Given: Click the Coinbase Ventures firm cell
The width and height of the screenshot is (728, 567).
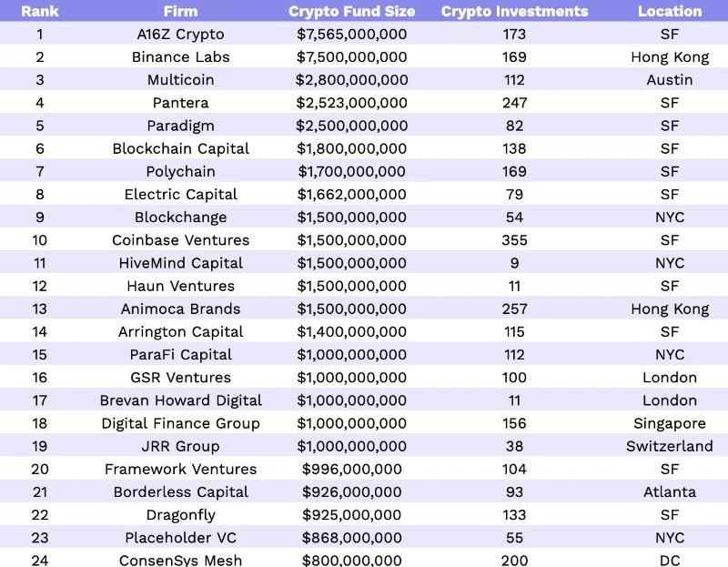Looking at the screenshot, I should point(180,240).
